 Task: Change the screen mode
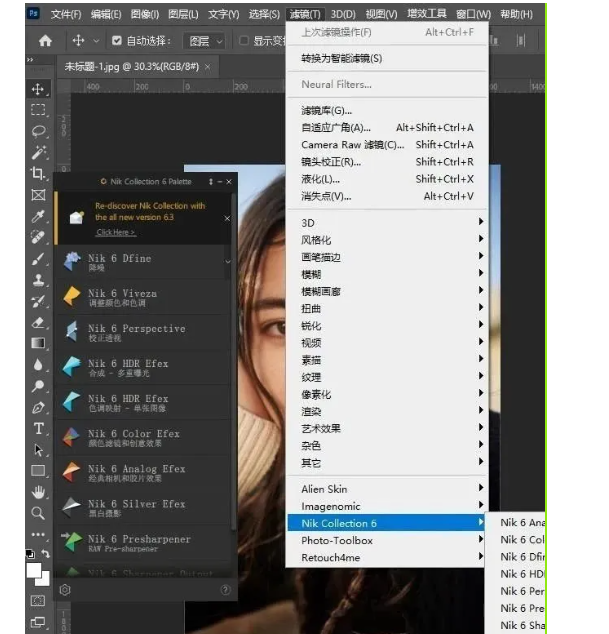[38, 622]
